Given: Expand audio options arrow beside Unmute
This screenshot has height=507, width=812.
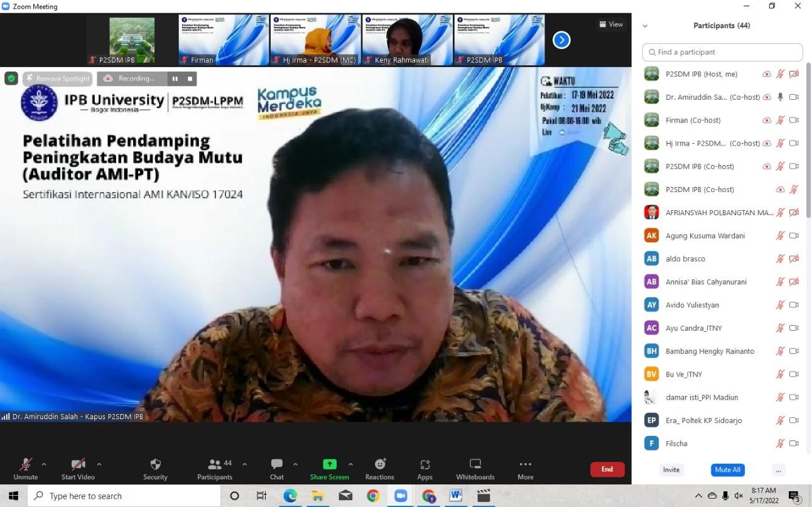Looking at the screenshot, I should (x=44, y=464).
